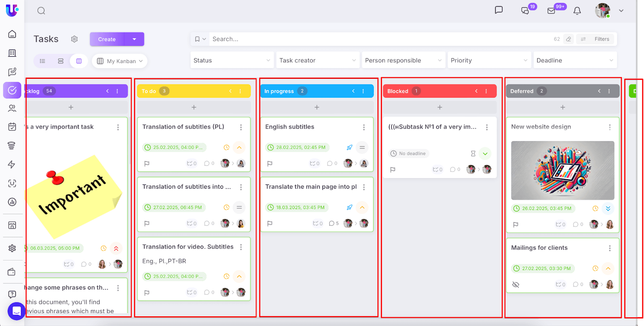Click the search magnifier icon in top bar

41,11
